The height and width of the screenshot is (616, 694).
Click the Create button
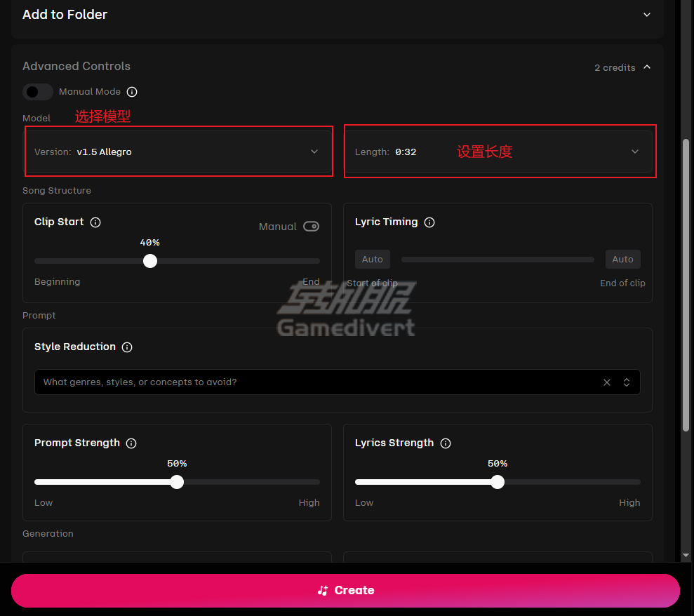[345, 590]
